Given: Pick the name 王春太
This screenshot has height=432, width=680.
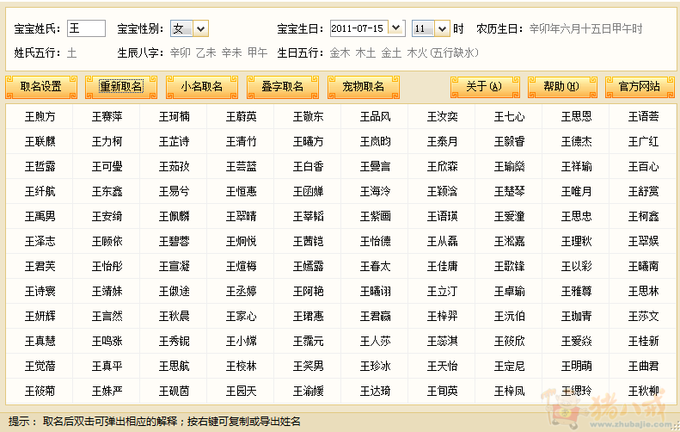Looking at the screenshot, I should (x=376, y=266).
